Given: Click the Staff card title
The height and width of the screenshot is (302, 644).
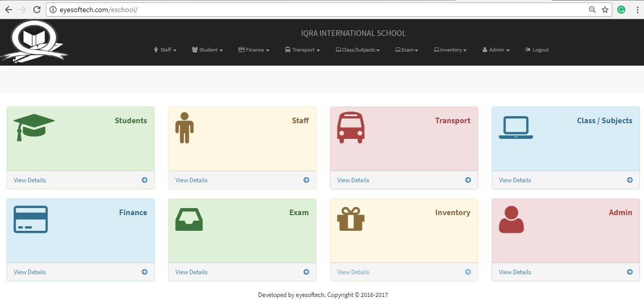Looking at the screenshot, I should click(x=300, y=121).
